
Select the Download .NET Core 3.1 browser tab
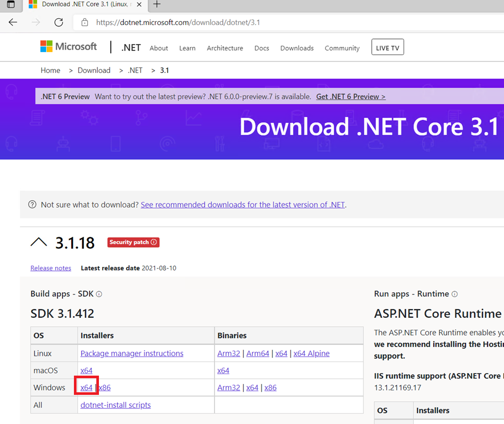85,5
